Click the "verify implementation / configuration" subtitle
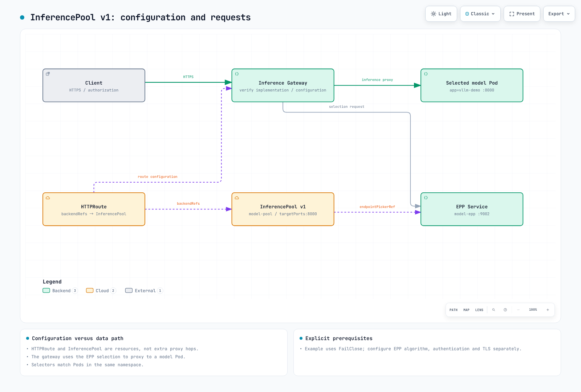Image resolution: width=581 pixels, height=392 pixels. pos(283,90)
